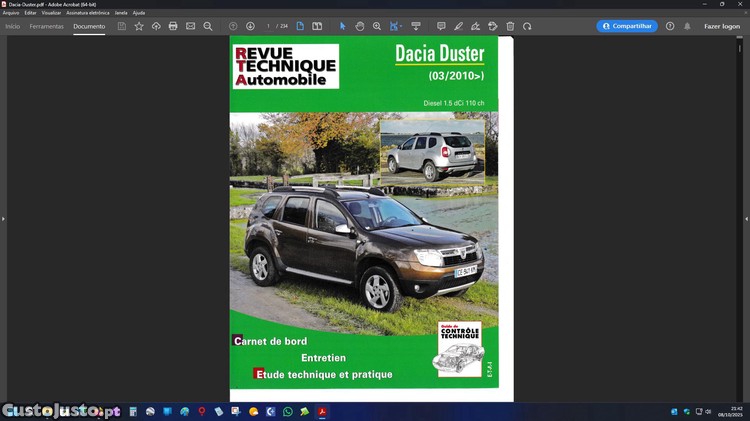The image size is (750, 421).
Task: Click Fazer logon link
Action: pyautogui.click(x=721, y=26)
